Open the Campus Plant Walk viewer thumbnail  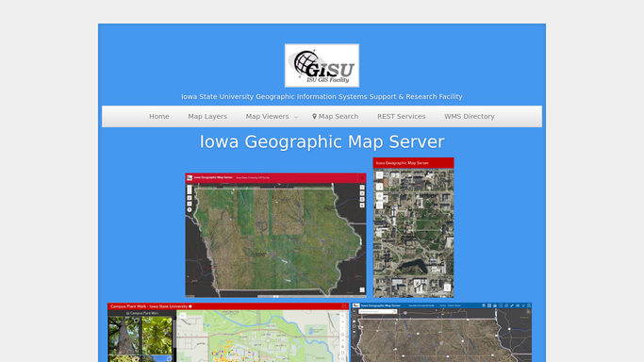[228, 333]
